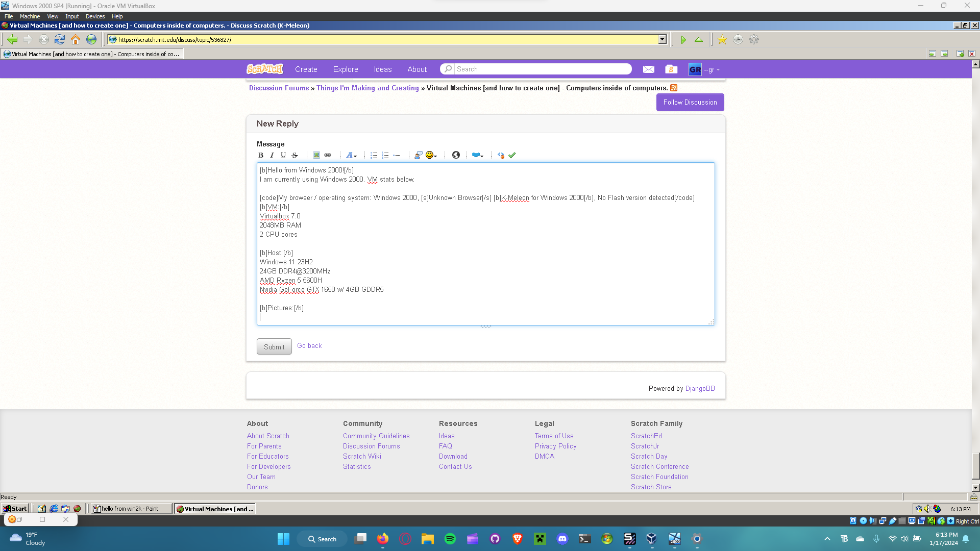Click the globe icon in editor toolbar
The width and height of the screenshot is (980, 551).
[x=456, y=155]
